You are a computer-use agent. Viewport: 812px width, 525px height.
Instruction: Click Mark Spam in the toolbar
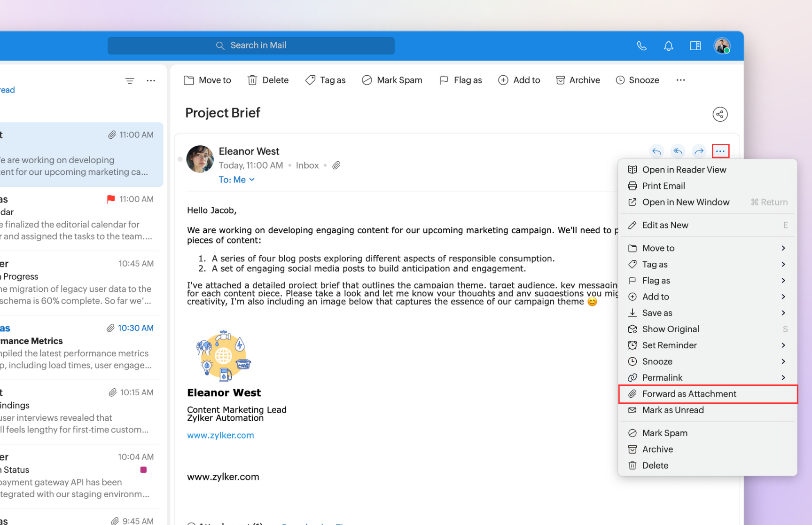tap(392, 80)
